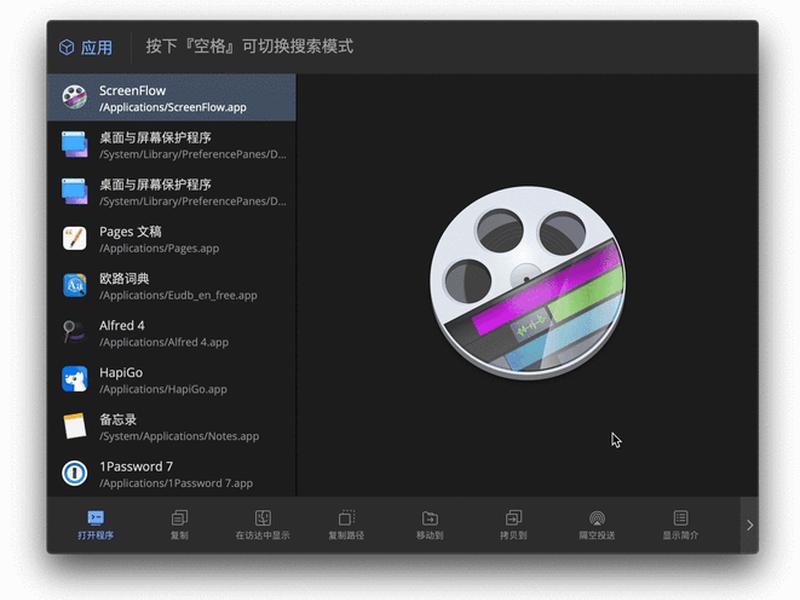Click the 移动到 move-to action
This screenshot has width=800, height=600.
430,525
